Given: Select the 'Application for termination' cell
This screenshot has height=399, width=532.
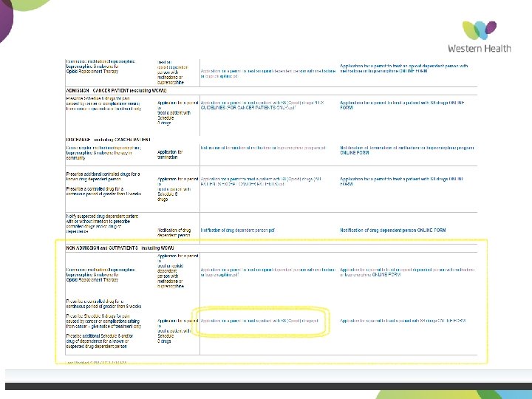Looking at the screenshot, I should click(170, 154).
